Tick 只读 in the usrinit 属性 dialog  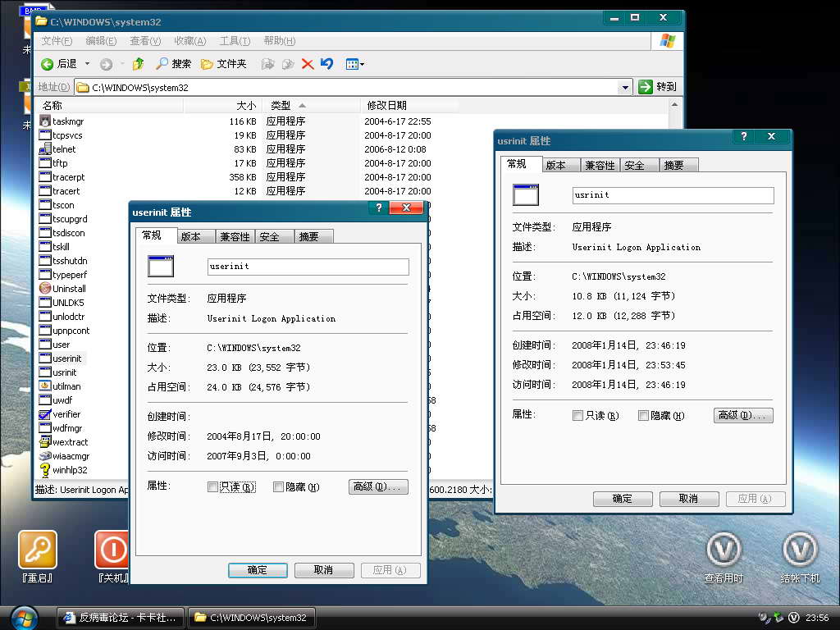(577, 416)
